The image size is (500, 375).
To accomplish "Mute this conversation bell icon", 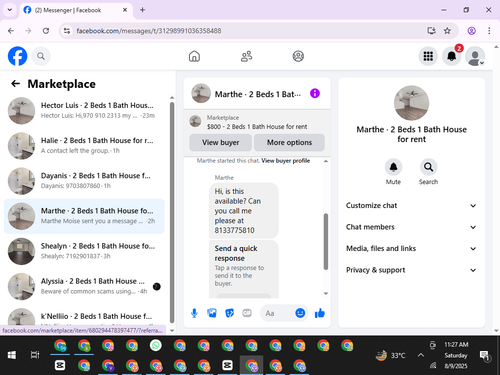I will [x=393, y=167].
